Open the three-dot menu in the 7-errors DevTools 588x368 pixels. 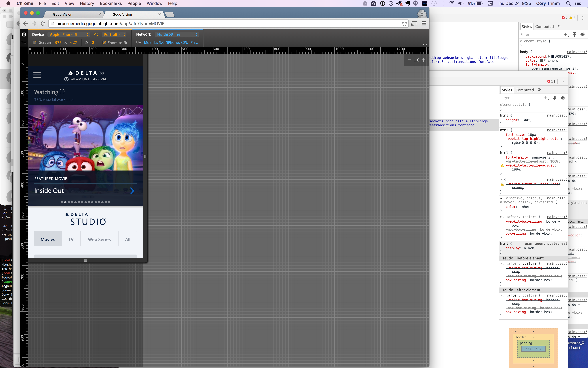pos(583,18)
